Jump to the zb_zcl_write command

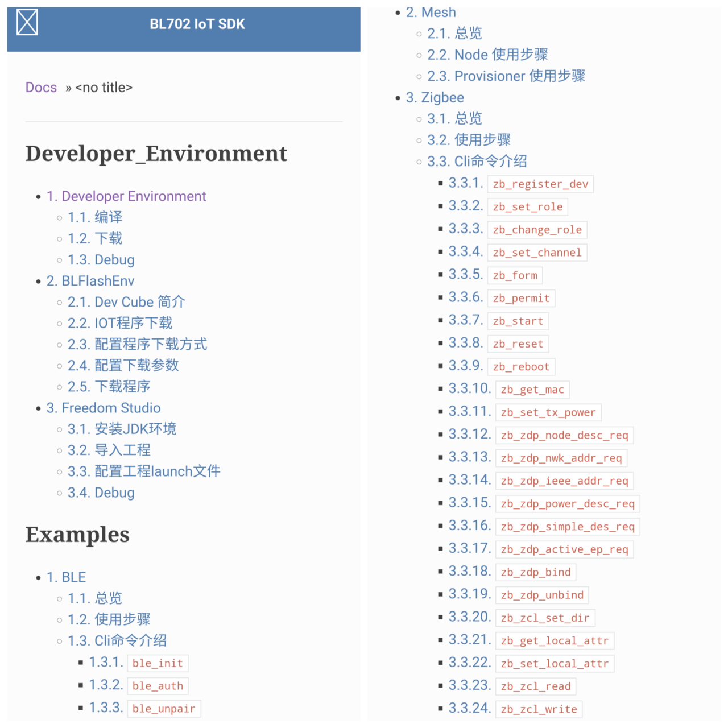(x=538, y=709)
